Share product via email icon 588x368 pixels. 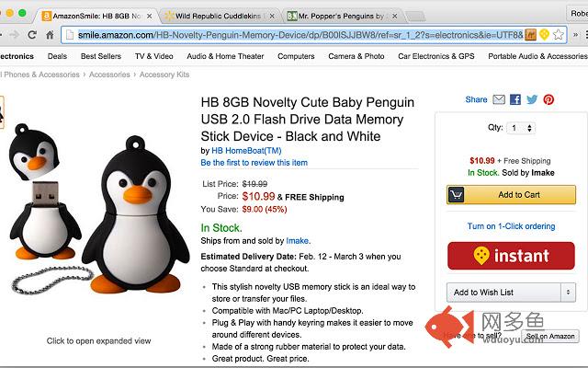pyautogui.click(x=499, y=99)
